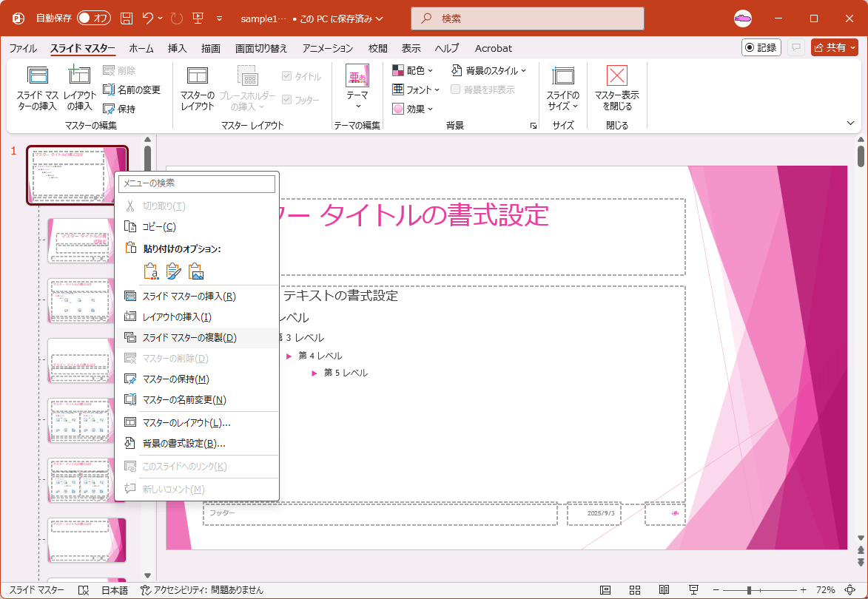Choose スライド マスターの複製 from context menu
This screenshot has width=868, height=599.
coord(197,337)
